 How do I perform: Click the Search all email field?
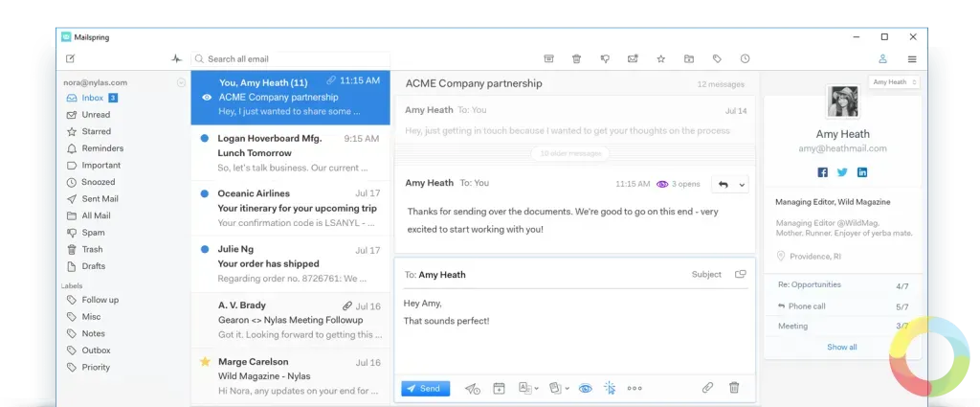(x=291, y=58)
